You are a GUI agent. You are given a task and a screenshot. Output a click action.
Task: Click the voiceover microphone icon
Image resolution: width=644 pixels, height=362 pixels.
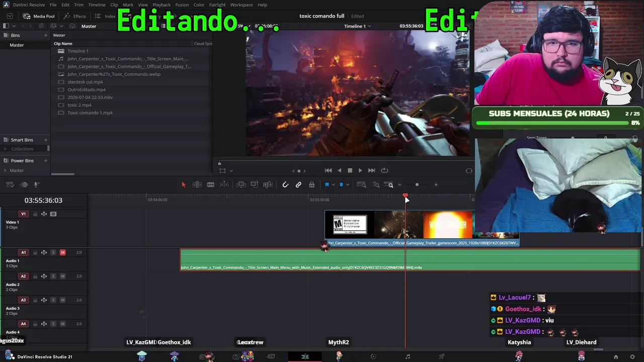click(x=36, y=185)
